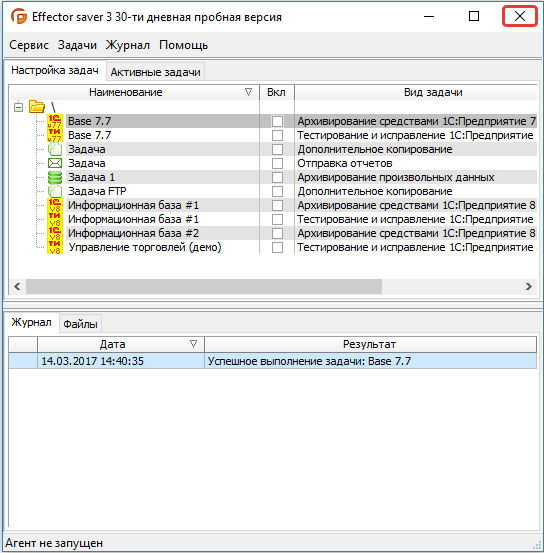
Task: Click sort arrow in Дата column header
Action: coord(193,344)
